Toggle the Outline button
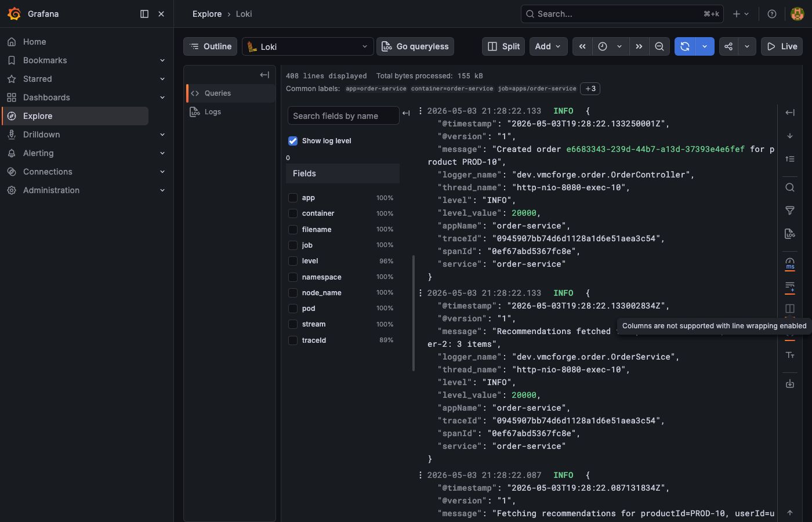812x522 pixels. [211, 46]
